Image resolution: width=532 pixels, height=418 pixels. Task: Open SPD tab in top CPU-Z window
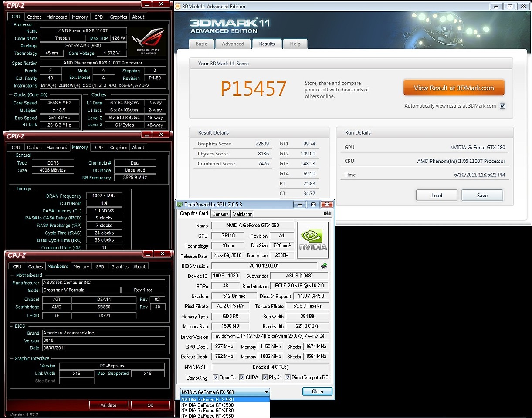coord(99,17)
